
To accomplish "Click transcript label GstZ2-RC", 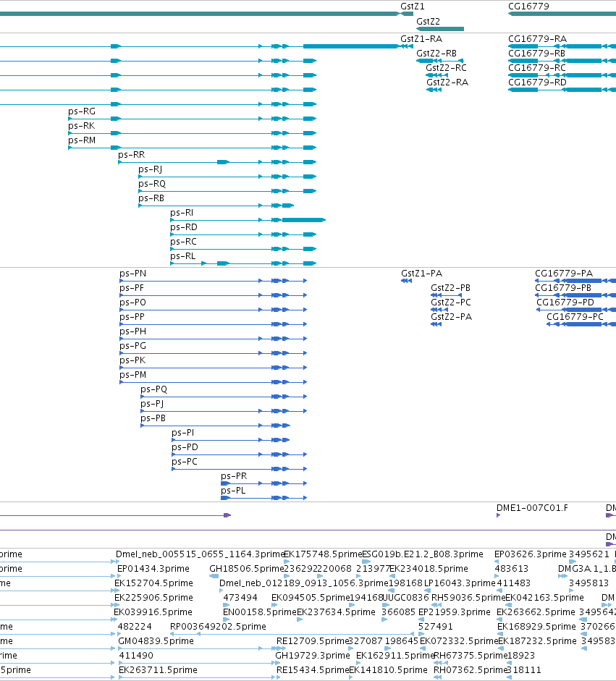I will [446, 68].
